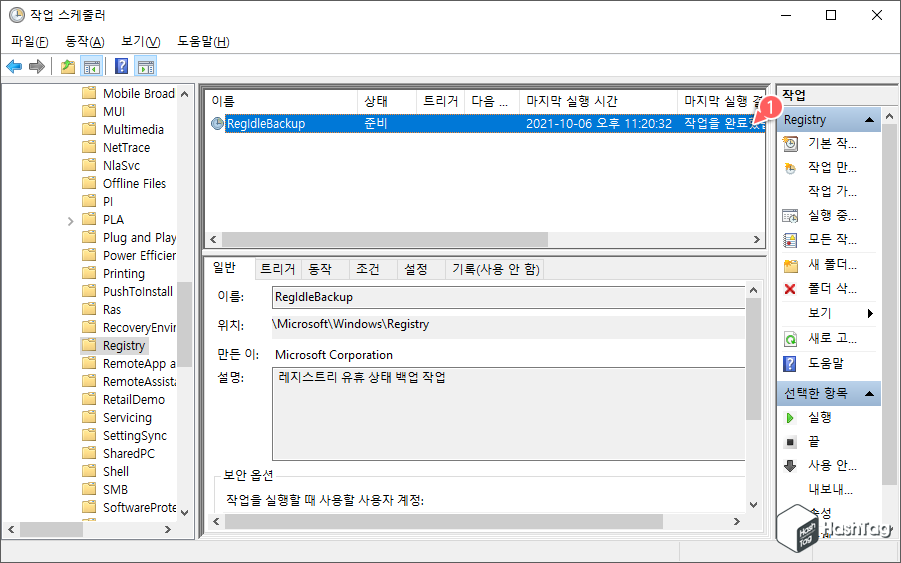The width and height of the screenshot is (901, 563).
Task: Open the 도움말(H) menu
Action: pos(203,41)
